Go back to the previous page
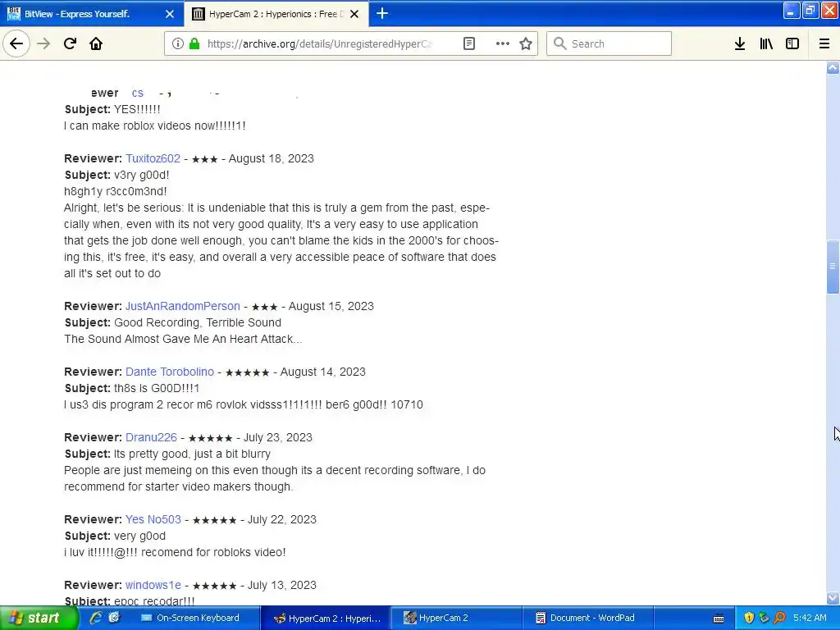 (x=16, y=43)
